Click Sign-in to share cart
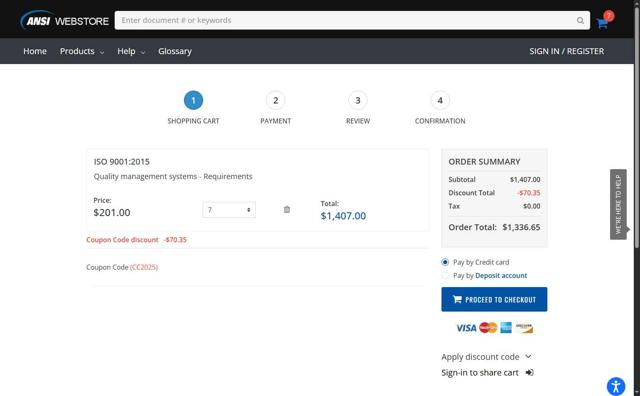640x396 pixels. [480, 373]
